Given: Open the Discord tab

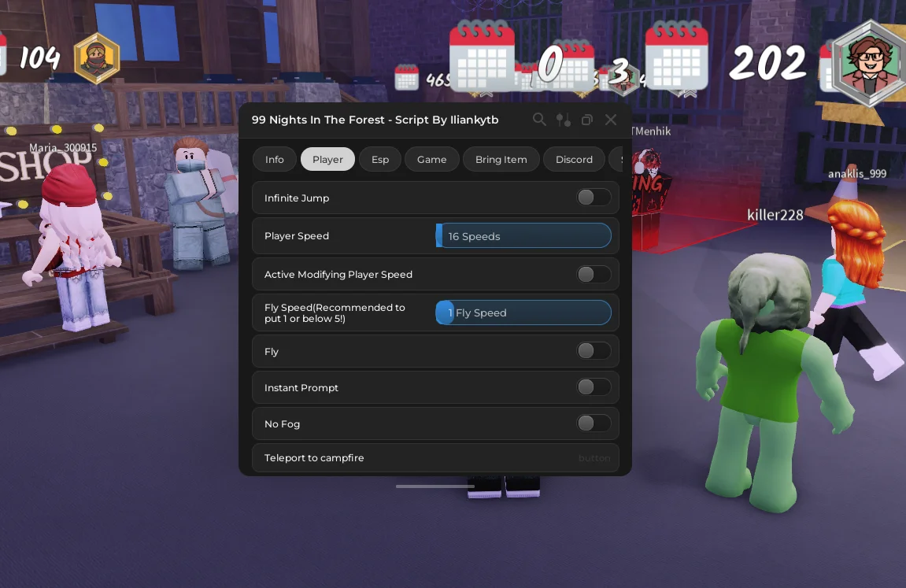Looking at the screenshot, I should [574, 159].
